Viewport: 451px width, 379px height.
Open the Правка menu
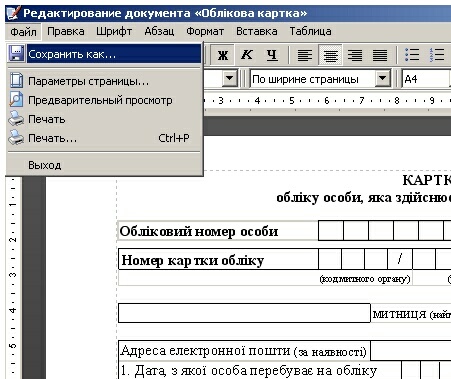66,31
